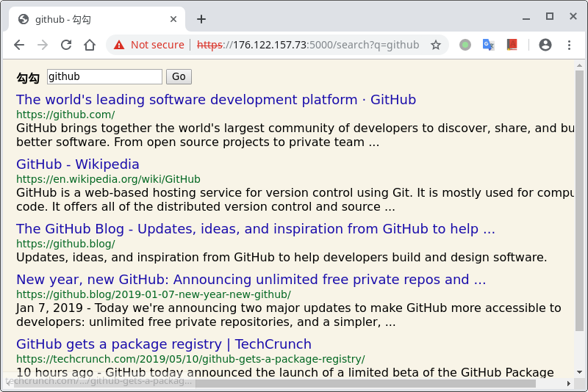This screenshot has width=588, height=392.
Task: Open the GitHub leading software platform result
Action: [x=216, y=100]
